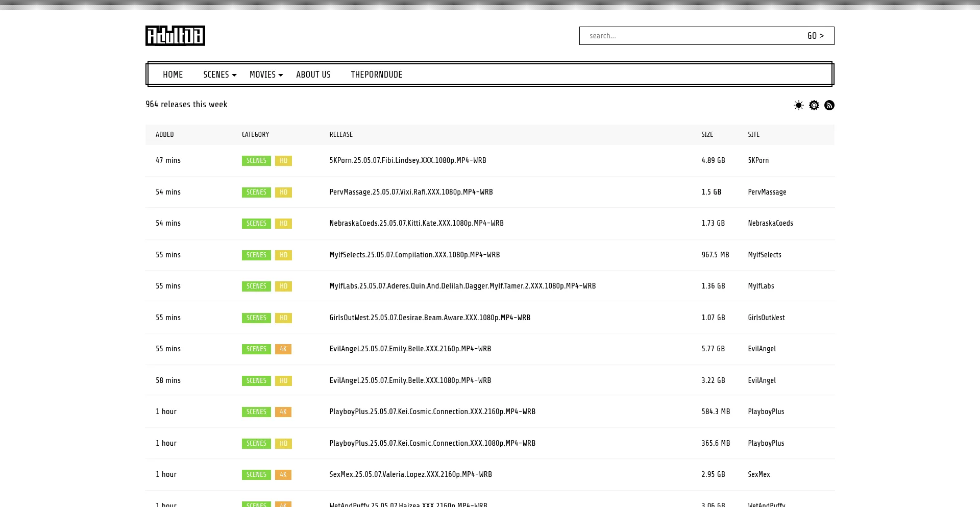
Task: Select the 5KPorn site link
Action: [758, 160]
